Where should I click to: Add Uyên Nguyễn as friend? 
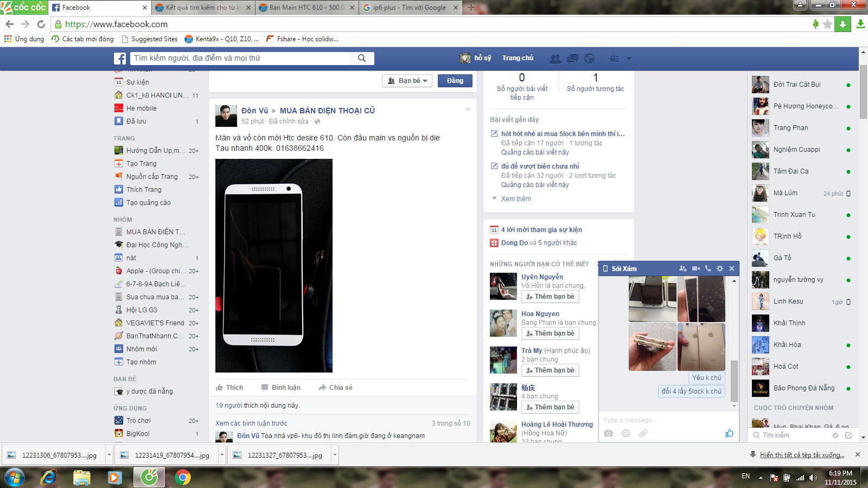click(550, 297)
